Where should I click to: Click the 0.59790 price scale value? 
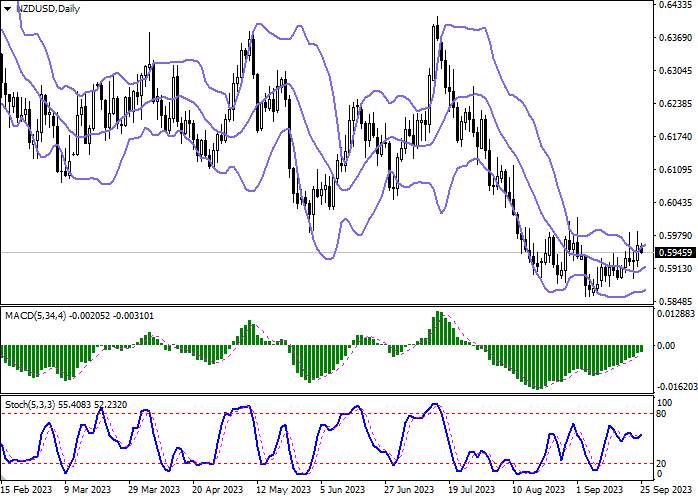click(x=675, y=235)
